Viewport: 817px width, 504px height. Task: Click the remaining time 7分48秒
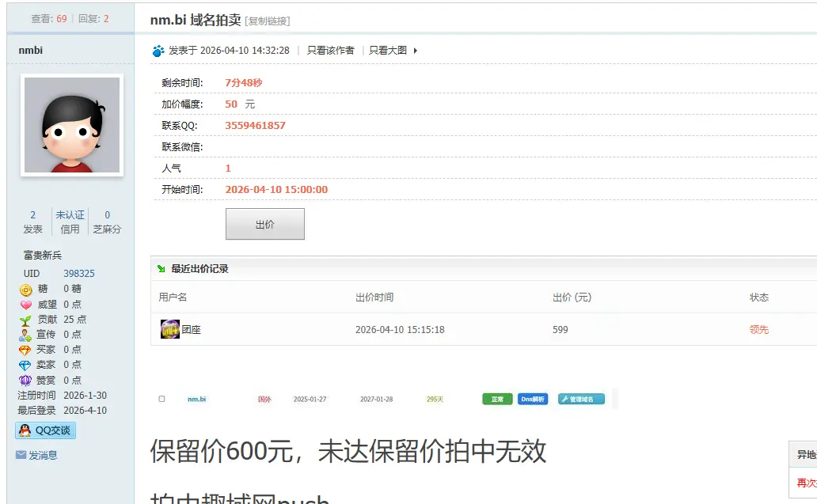tap(243, 83)
